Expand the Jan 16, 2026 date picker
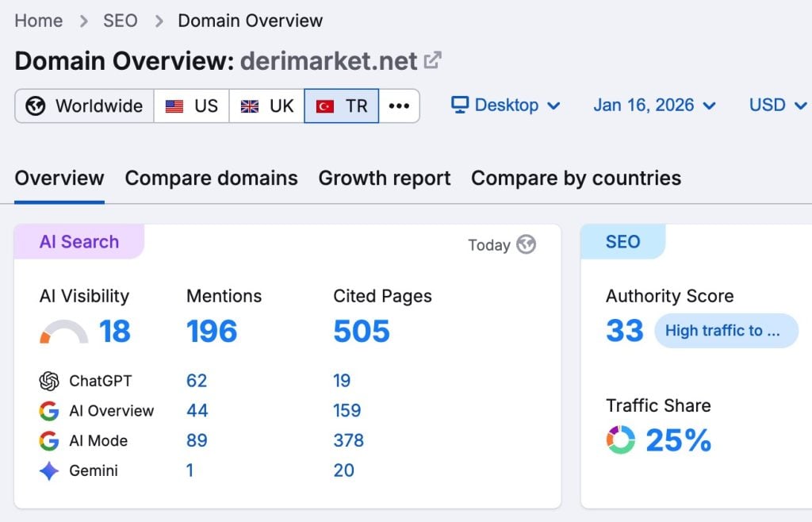 click(x=654, y=106)
